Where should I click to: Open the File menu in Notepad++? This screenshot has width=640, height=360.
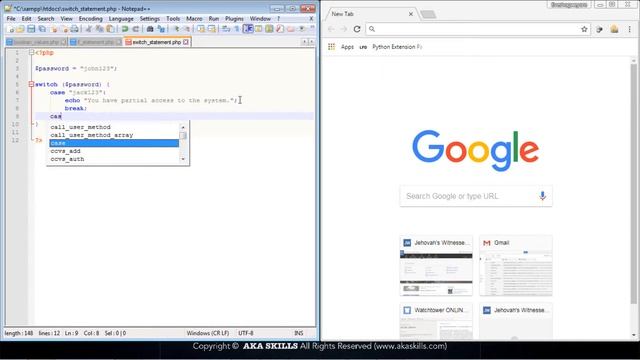11,19
